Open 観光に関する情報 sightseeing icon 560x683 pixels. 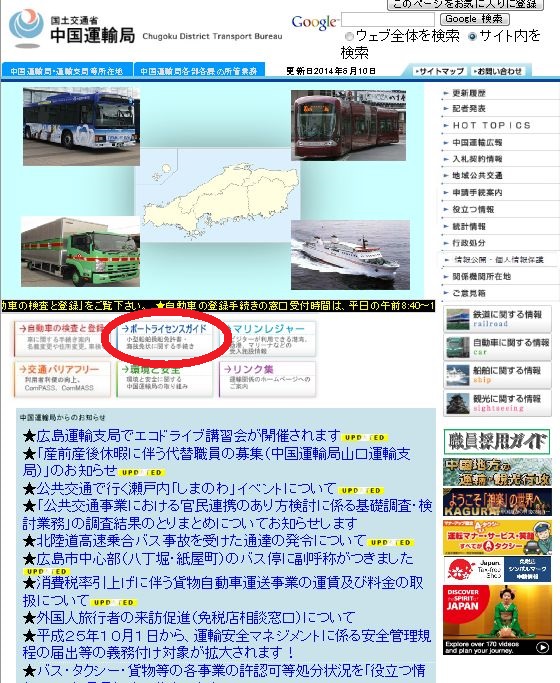(x=497, y=403)
